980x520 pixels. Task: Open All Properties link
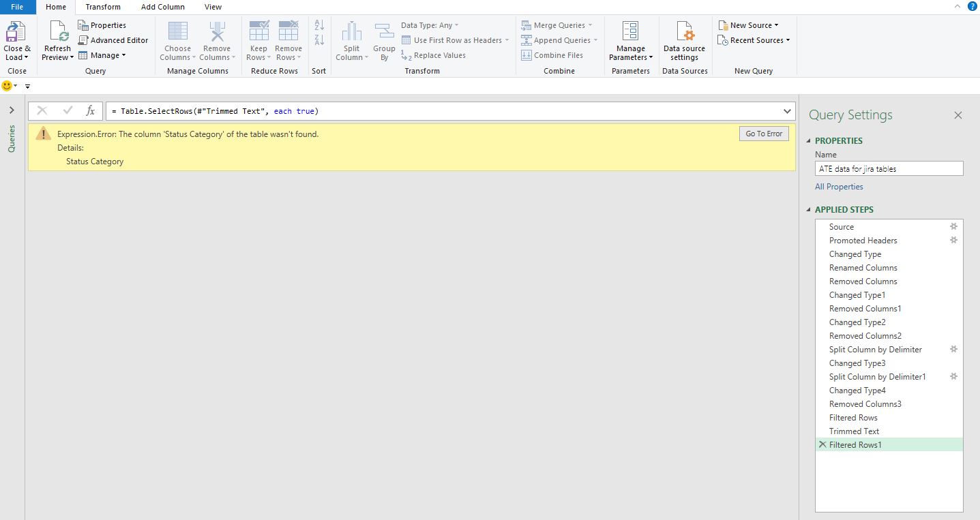click(x=839, y=187)
